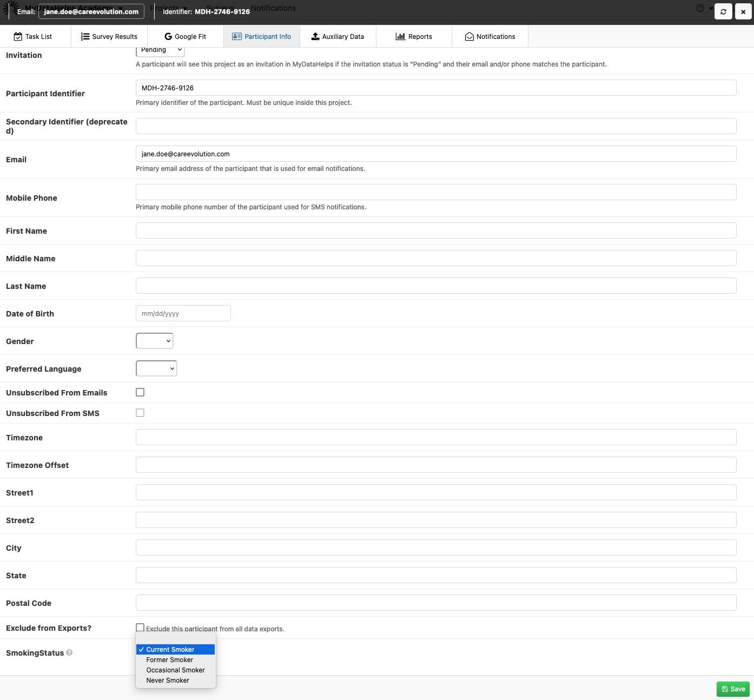Select Never Smoker from the dropdown list
Screen dimensions: 754x700
tap(168, 681)
